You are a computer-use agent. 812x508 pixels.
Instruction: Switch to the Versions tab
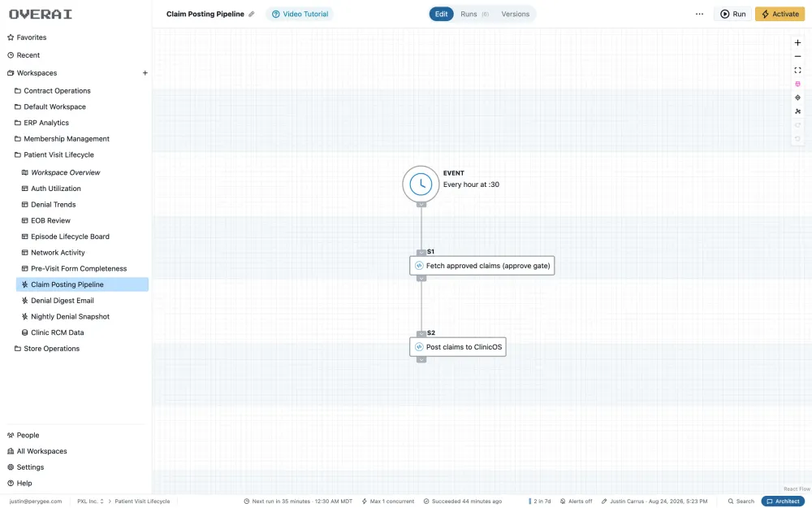click(516, 14)
